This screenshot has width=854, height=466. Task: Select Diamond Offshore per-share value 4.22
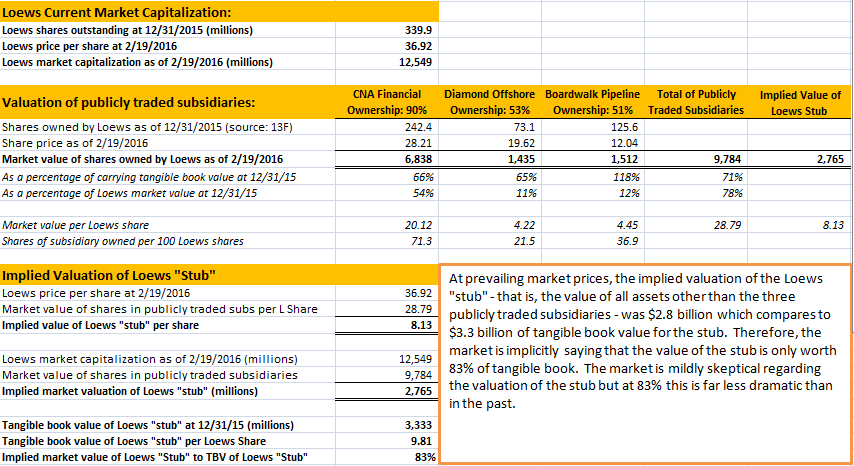(524, 225)
